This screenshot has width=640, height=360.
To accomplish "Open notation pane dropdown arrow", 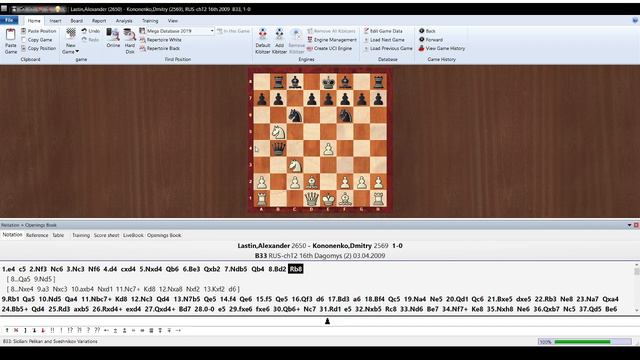I will pyautogui.click(x=629, y=225).
